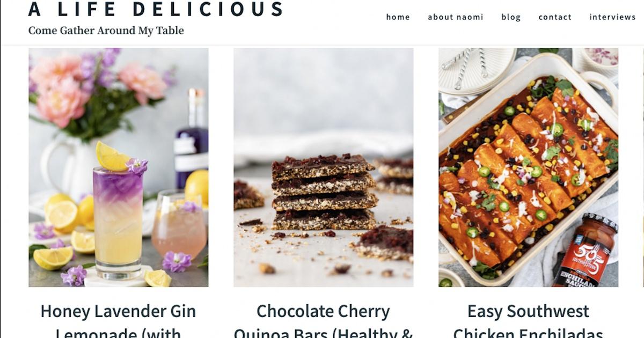644x338 pixels.
Task: Click the A Life Delicious site title
Action: (156, 9)
